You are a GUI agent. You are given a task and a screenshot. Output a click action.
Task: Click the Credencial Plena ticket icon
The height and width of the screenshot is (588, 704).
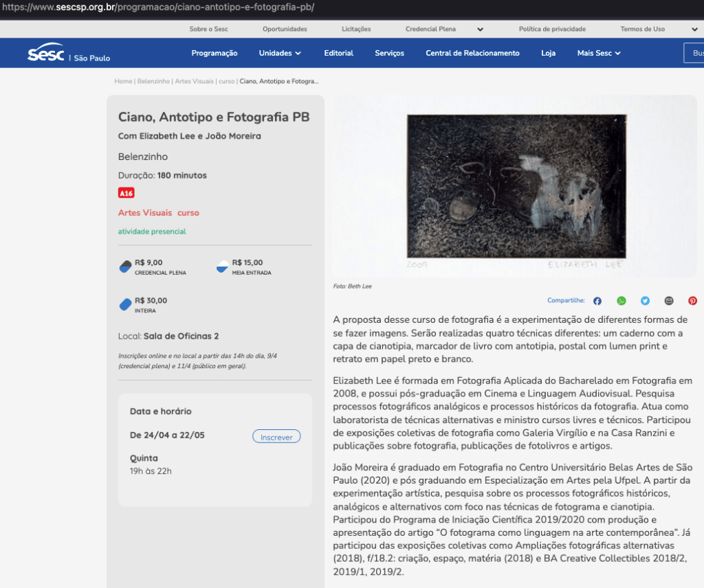[125, 267]
